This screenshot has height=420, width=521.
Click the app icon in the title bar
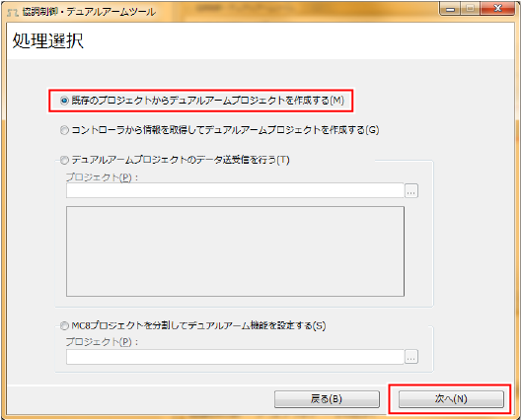pos(13,12)
